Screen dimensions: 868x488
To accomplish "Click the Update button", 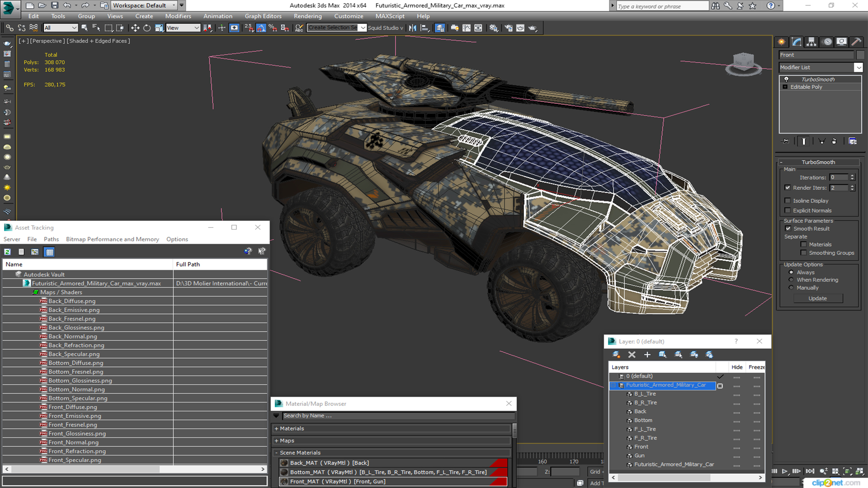I will 817,298.
